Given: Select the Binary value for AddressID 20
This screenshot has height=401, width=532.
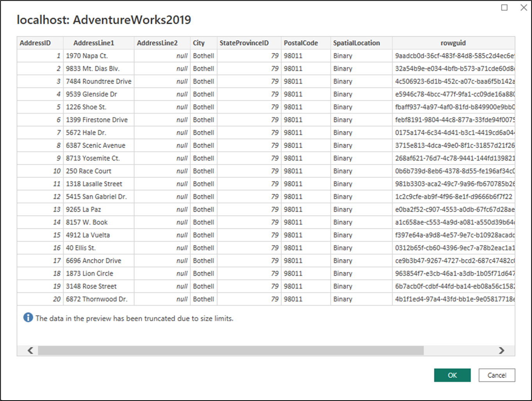Looking at the screenshot, I should pyautogui.click(x=343, y=299).
